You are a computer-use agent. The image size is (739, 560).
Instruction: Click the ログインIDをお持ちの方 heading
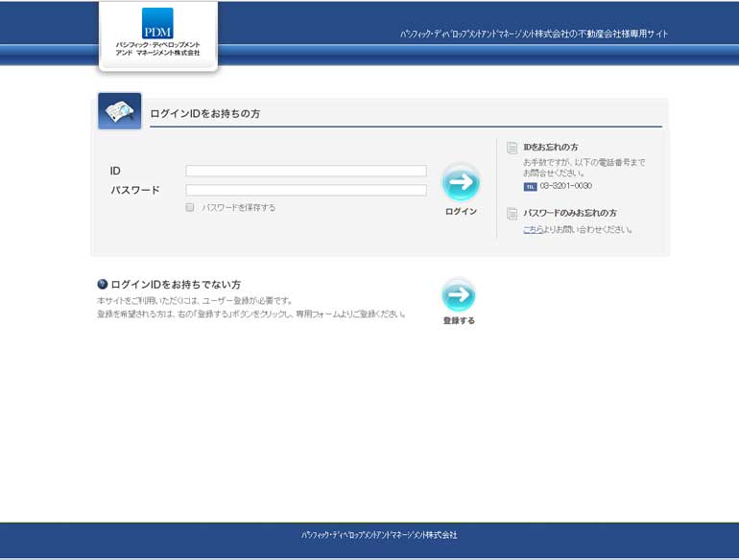pos(204,113)
